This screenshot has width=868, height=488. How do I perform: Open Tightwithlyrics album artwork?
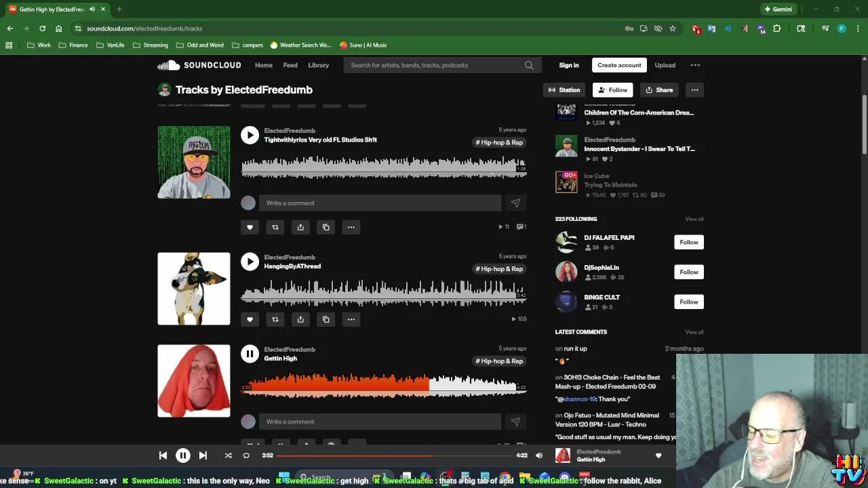coord(194,162)
